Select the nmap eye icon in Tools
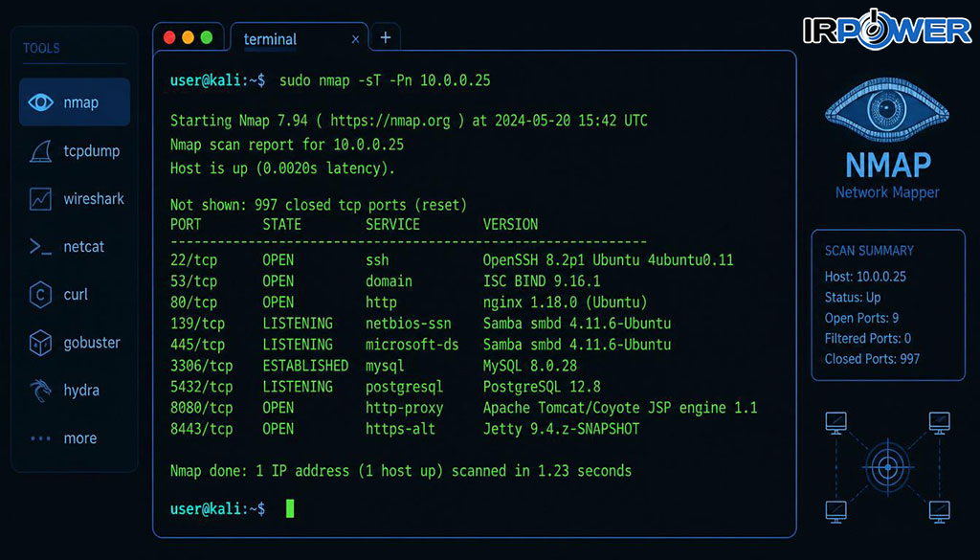 click(x=40, y=101)
